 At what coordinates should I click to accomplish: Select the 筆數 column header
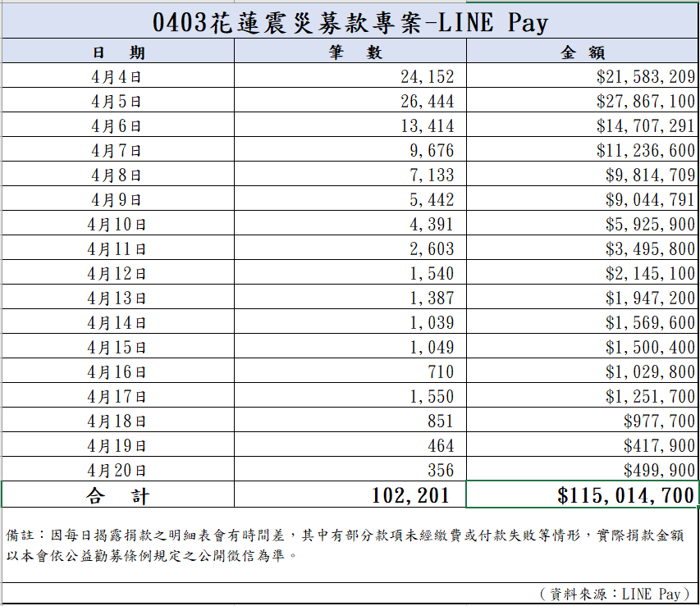(350, 51)
